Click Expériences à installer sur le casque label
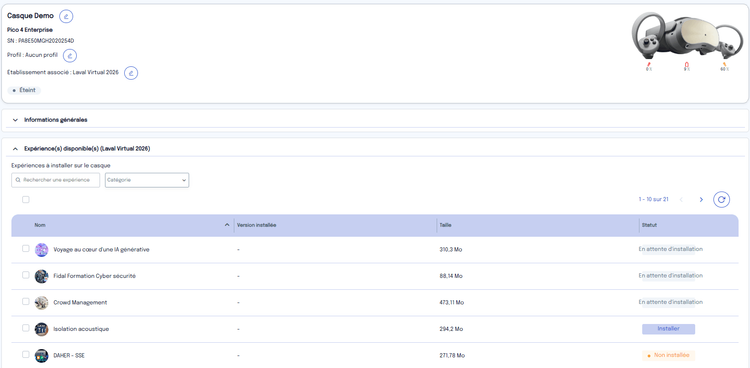The height and width of the screenshot is (368, 750). coord(61,166)
